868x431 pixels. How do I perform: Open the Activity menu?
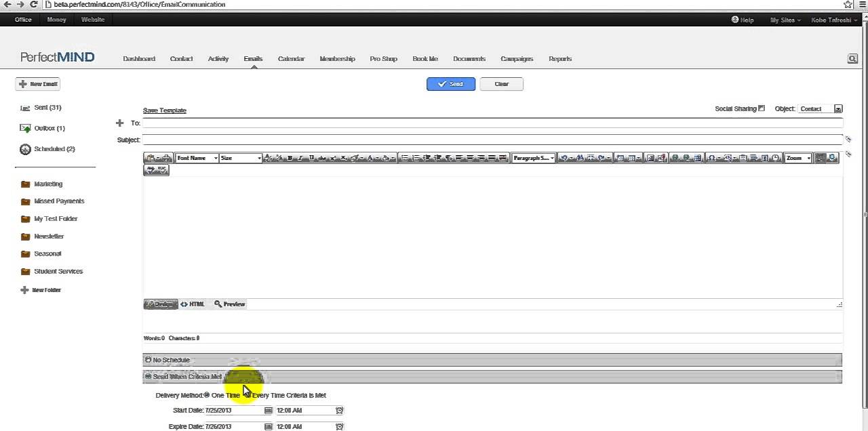(218, 59)
